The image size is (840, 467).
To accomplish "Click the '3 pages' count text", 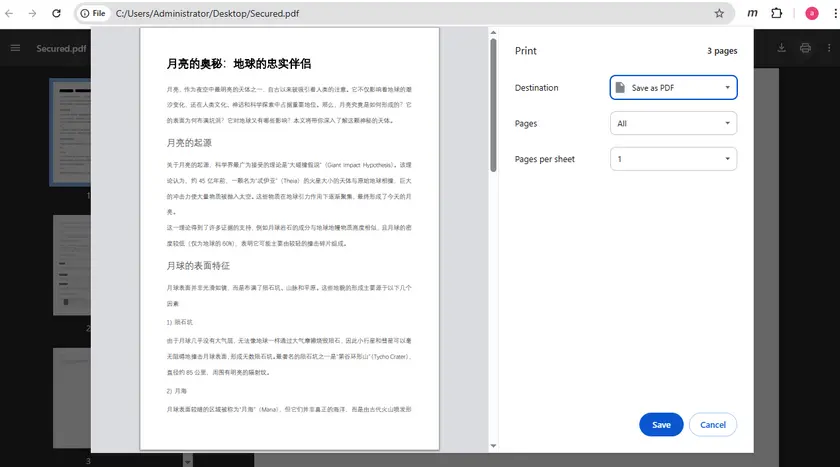I will 722,51.
